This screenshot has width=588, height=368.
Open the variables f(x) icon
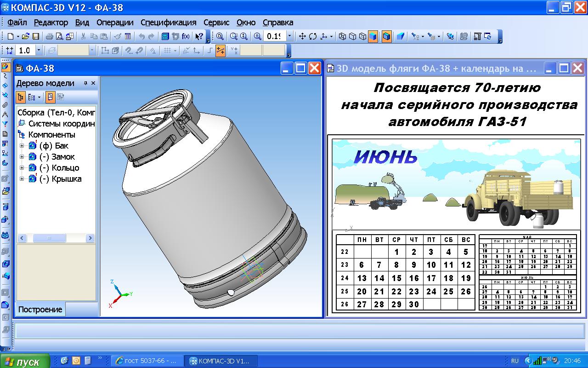[x=186, y=36]
